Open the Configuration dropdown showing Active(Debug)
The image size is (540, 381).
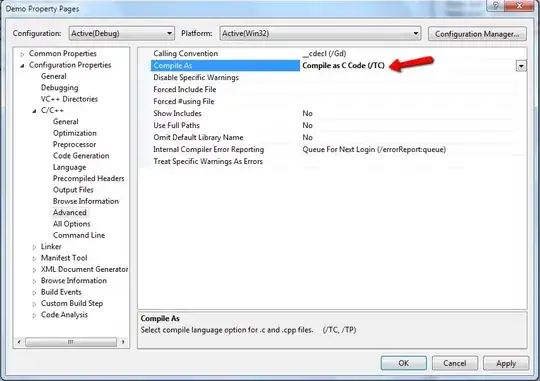[122, 33]
